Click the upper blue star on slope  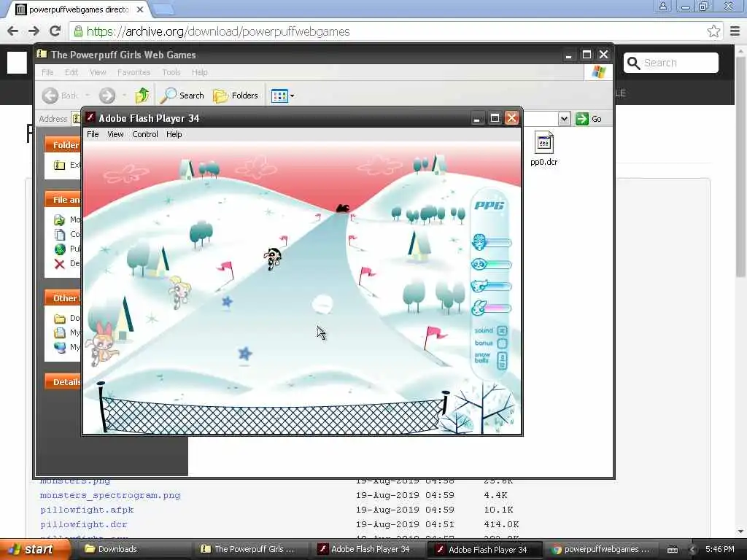coord(227,301)
